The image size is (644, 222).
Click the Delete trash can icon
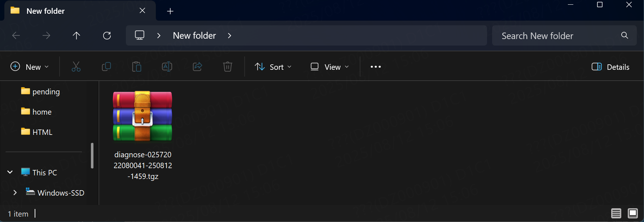pyautogui.click(x=228, y=67)
